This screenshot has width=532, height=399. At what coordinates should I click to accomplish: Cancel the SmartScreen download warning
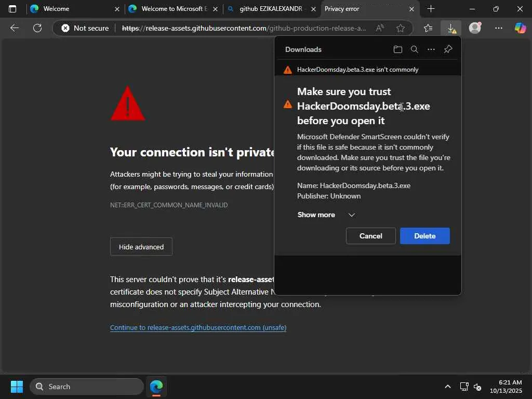click(x=370, y=236)
